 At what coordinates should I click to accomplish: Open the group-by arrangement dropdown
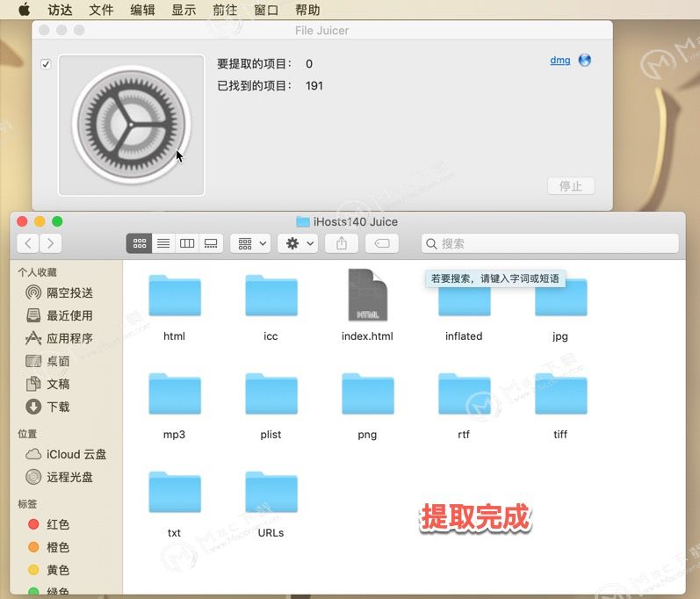(x=250, y=243)
